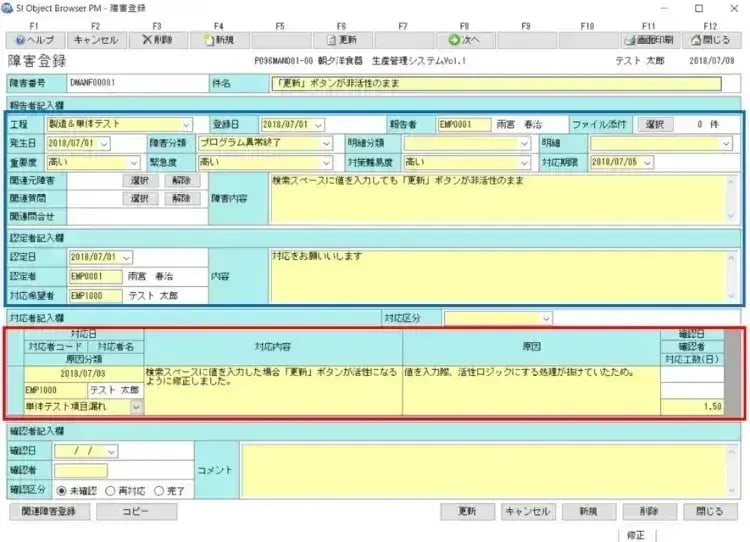Click 閉じる close icon in top toolbar
Viewport: 750px width, 542px height.
click(x=710, y=40)
